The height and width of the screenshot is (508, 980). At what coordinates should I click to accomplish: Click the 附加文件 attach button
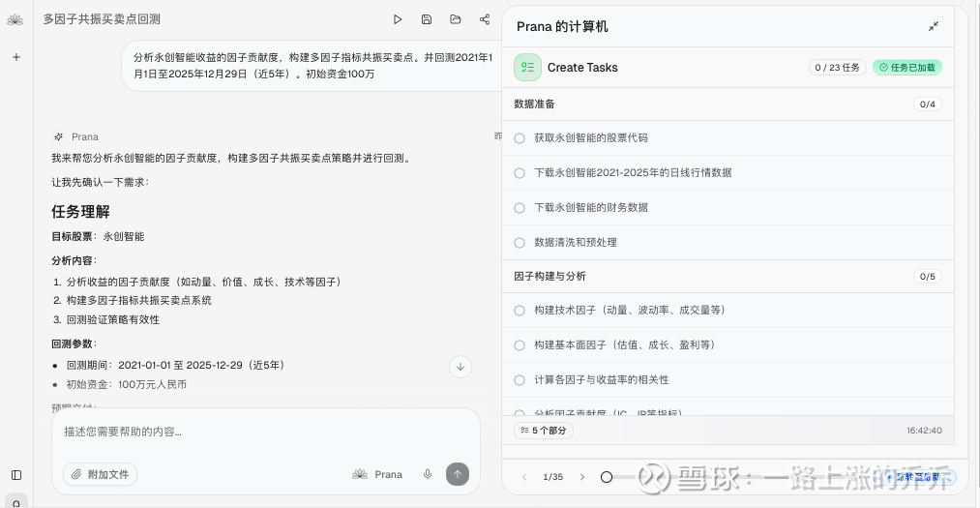(x=100, y=474)
